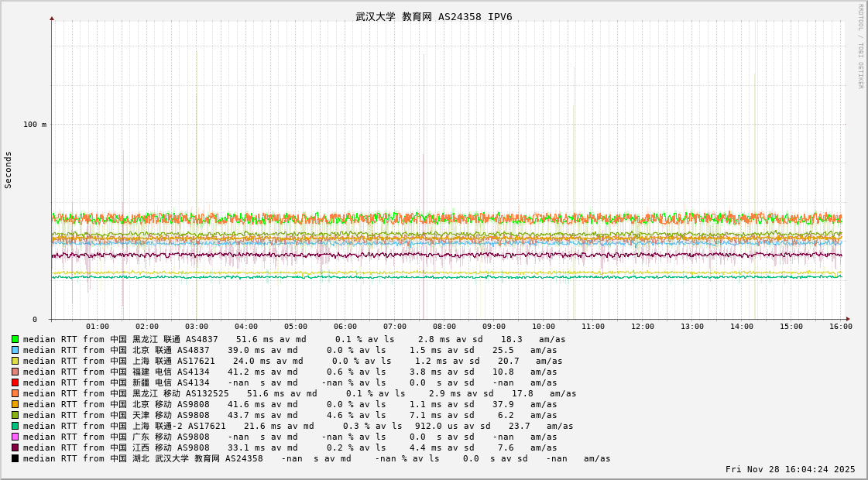
Task: Click the teal 上海 联通-2 legend swatch
Action: tap(15, 426)
